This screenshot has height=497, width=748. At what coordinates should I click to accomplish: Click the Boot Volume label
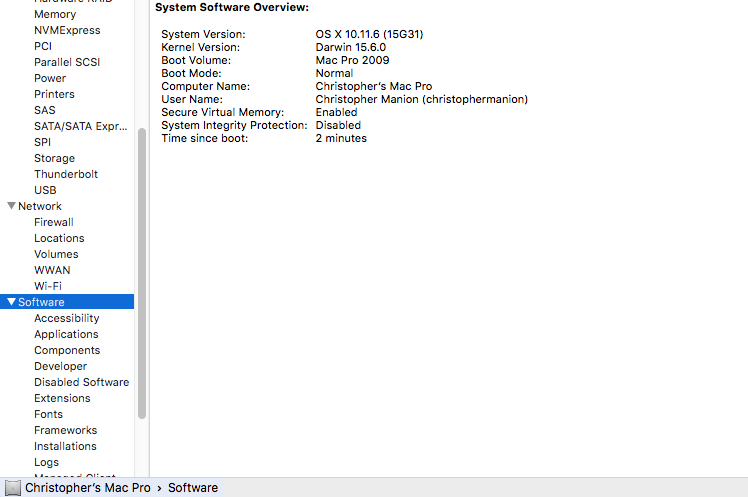(x=196, y=60)
